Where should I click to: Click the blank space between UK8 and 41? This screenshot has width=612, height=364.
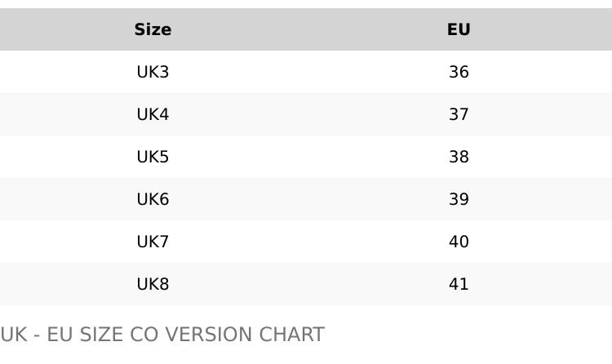309,284
